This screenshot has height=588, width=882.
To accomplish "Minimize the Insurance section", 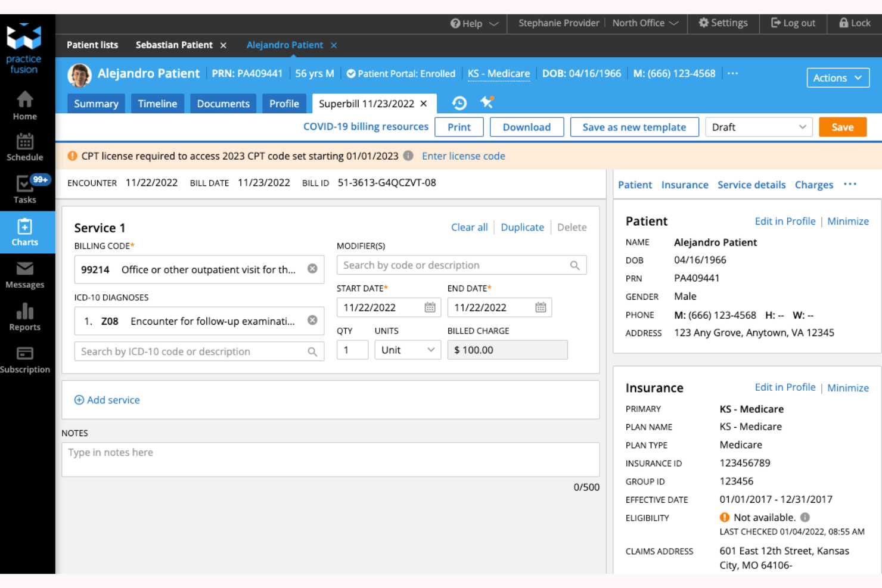I will pyautogui.click(x=848, y=388).
